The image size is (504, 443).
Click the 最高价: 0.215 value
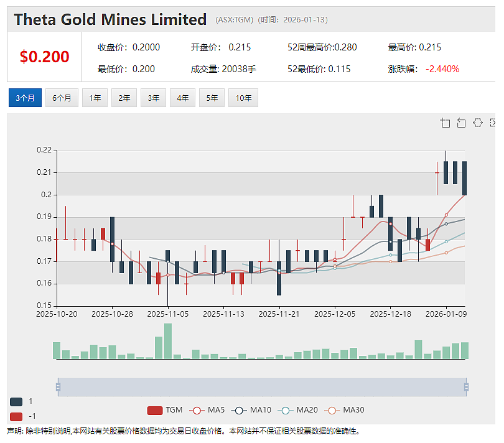(414, 47)
